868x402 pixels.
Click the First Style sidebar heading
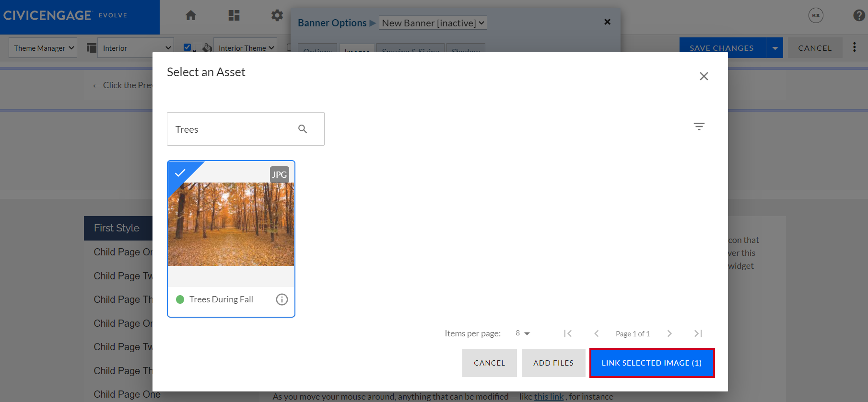pos(118,228)
